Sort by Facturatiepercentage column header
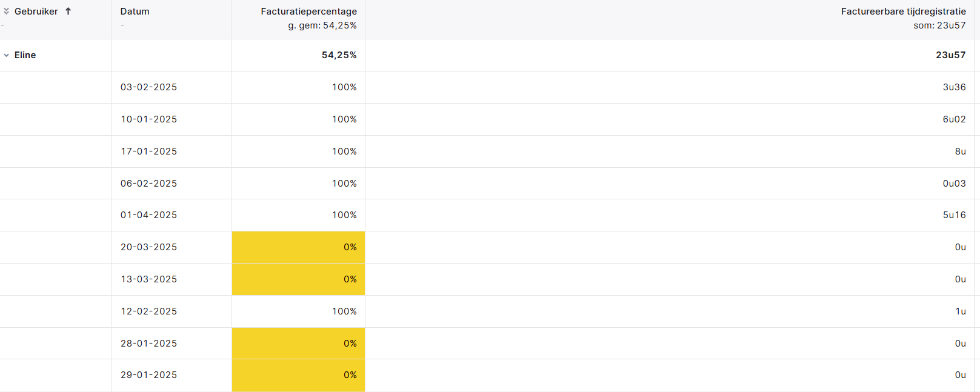The width and height of the screenshot is (980, 392). click(x=308, y=11)
